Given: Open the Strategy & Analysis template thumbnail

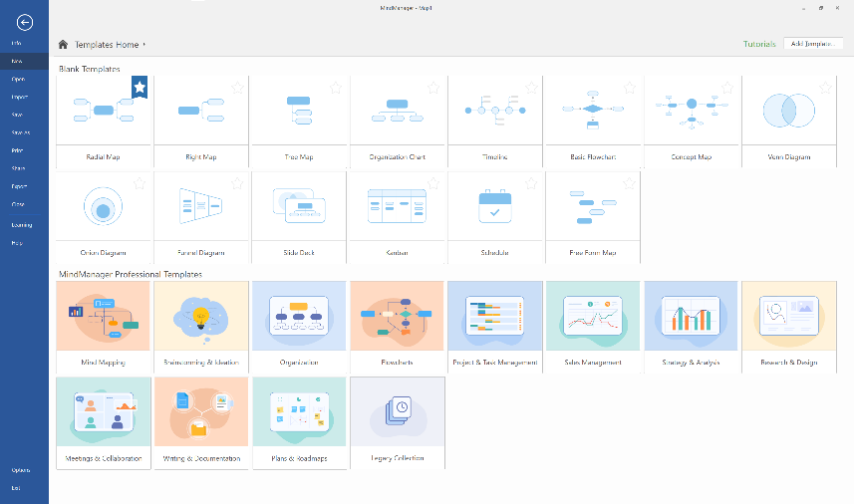Looking at the screenshot, I should [x=691, y=315].
